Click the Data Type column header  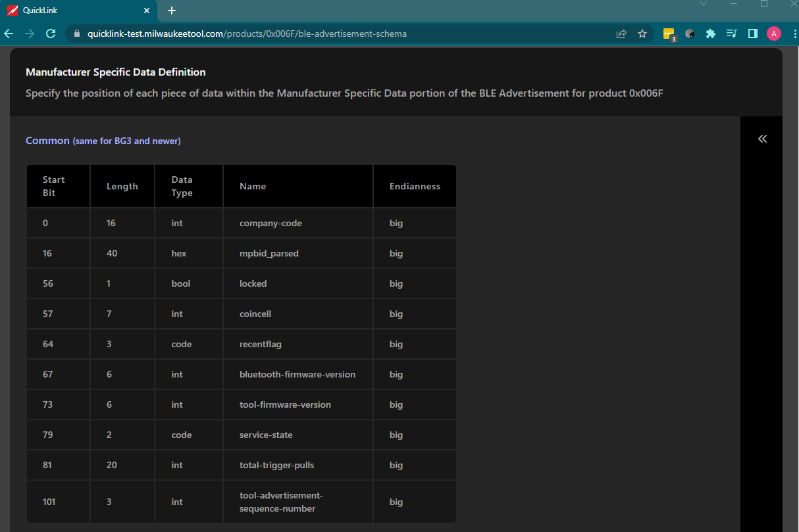click(x=189, y=186)
